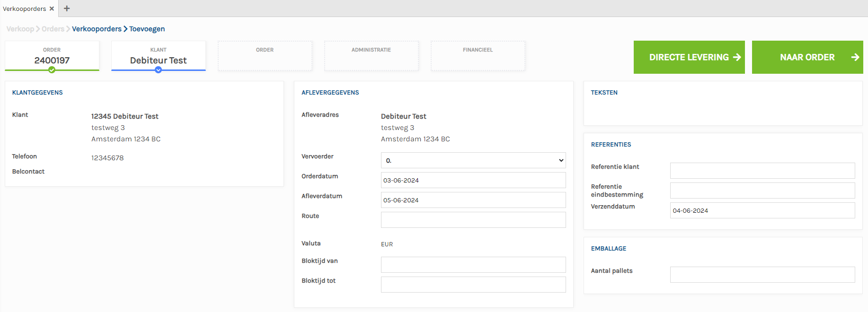
Task: Close the Verkooporders tab
Action: pyautogui.click(x=52, y=9)
